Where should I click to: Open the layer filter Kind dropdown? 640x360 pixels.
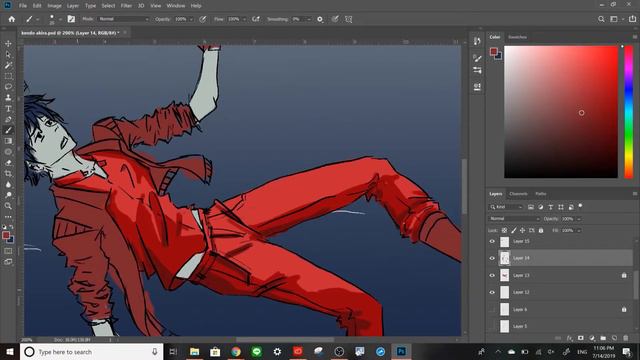point(506,207)
